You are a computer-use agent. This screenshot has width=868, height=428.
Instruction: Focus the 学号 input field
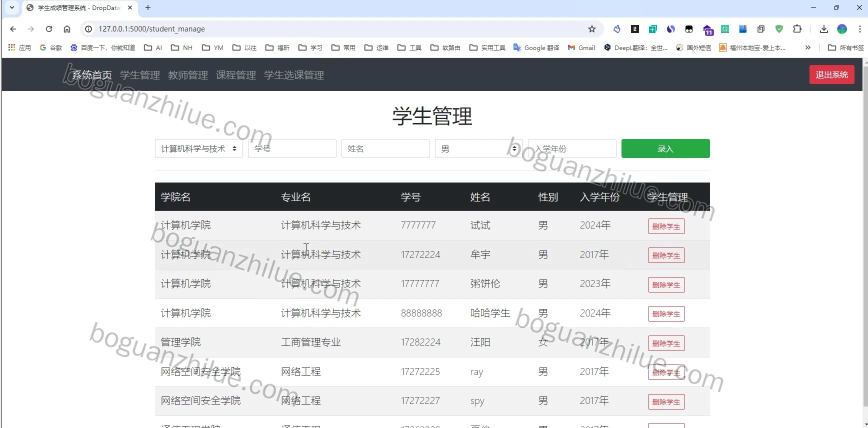coord(292,148)
